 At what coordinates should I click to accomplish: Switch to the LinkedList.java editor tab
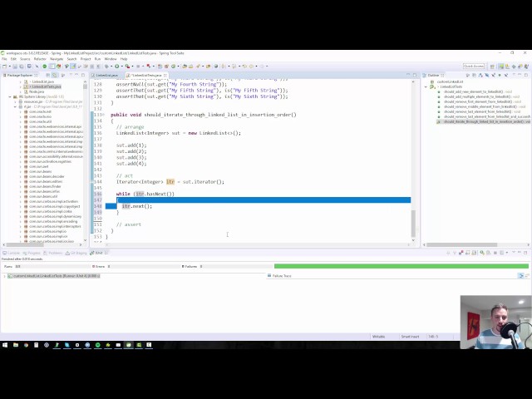(106, 76)
